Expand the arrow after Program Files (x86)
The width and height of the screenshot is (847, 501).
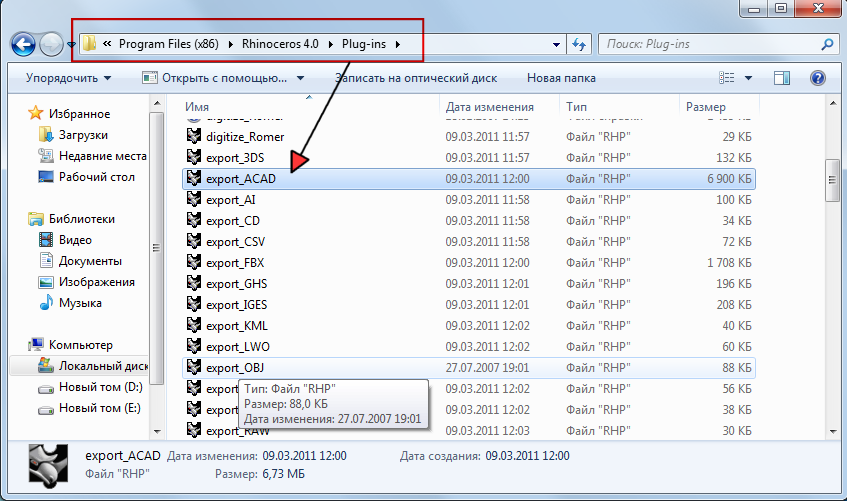coord(231,44)
